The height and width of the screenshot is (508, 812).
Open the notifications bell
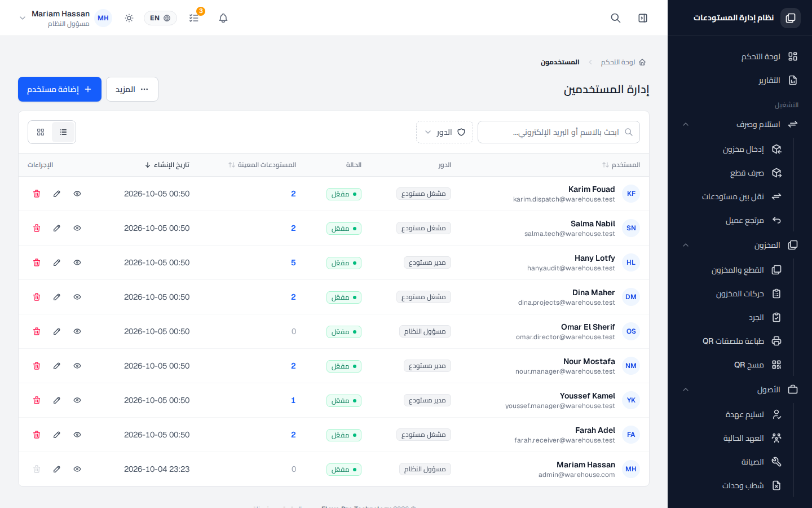223,18
